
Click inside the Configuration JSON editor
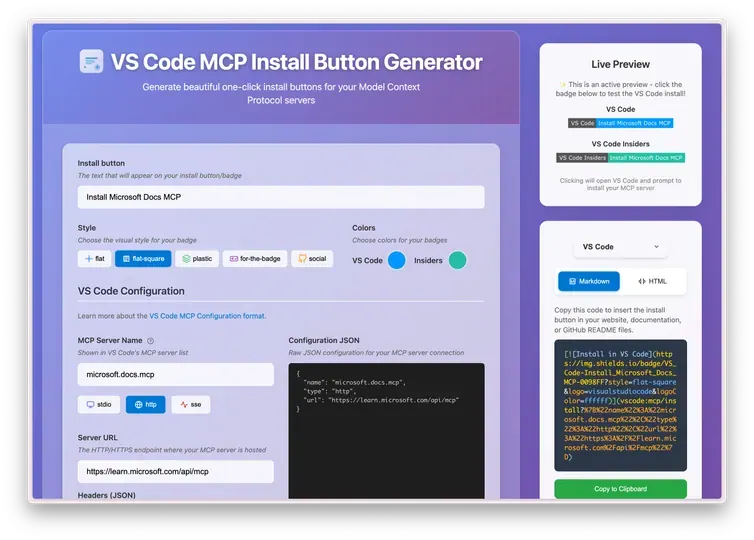coord(387,430)
